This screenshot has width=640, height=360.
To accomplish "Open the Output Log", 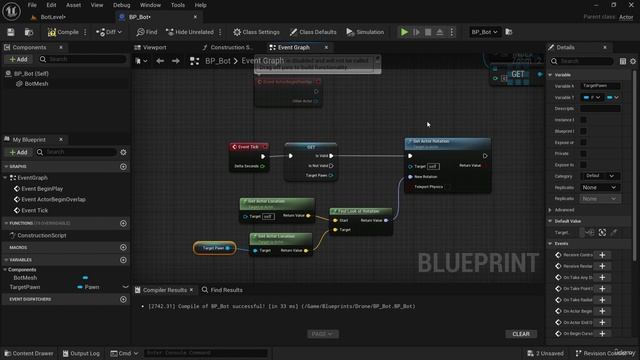I will coord(81,353).
